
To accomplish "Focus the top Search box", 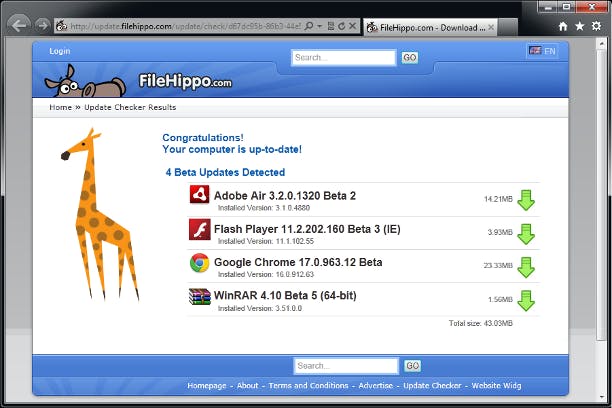I will tap(343, 58).
